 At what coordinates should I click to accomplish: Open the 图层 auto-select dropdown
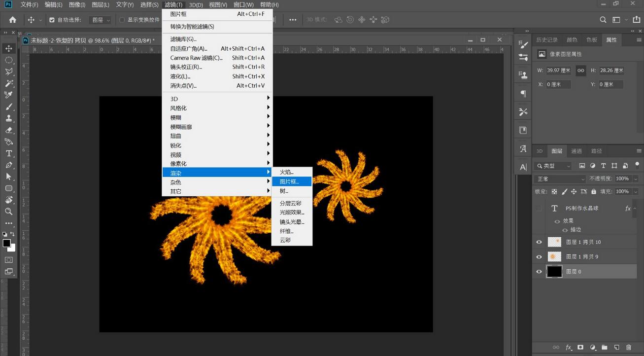[x=100, y=20]
